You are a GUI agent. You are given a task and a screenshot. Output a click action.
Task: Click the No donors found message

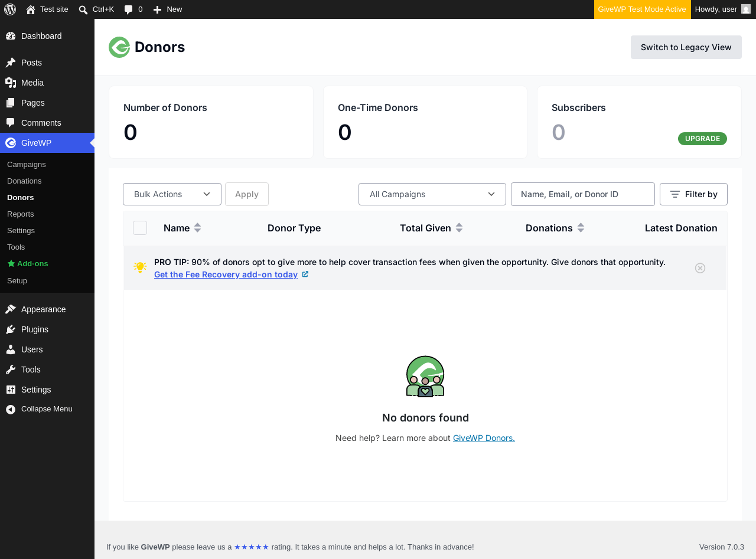coord(425,418)
